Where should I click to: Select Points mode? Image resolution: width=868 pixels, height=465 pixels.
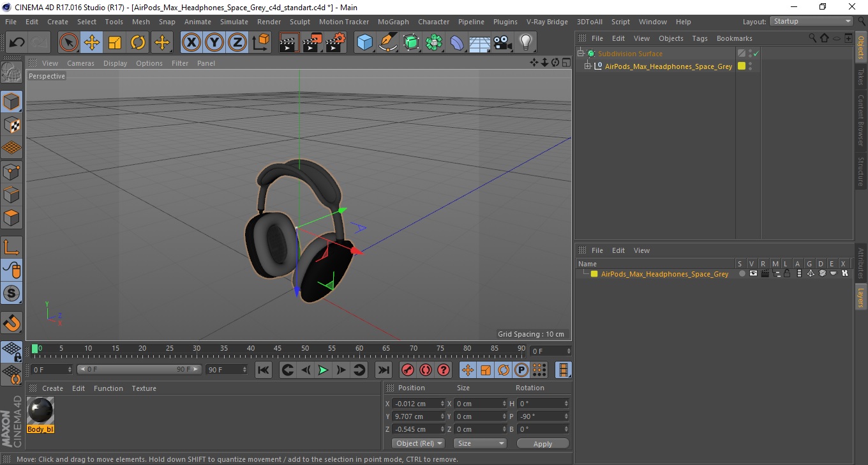pos(11,171)
